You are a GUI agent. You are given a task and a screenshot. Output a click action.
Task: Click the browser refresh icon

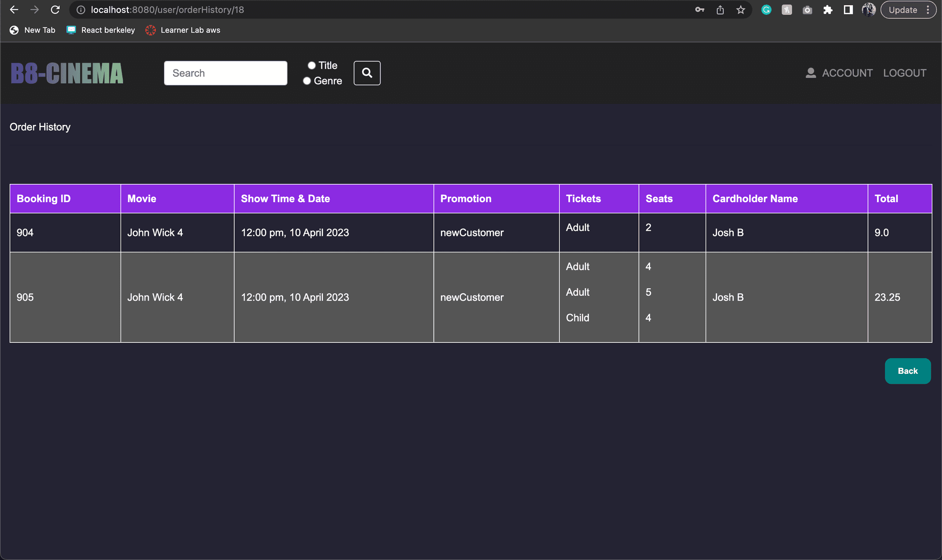click(57, 9)
